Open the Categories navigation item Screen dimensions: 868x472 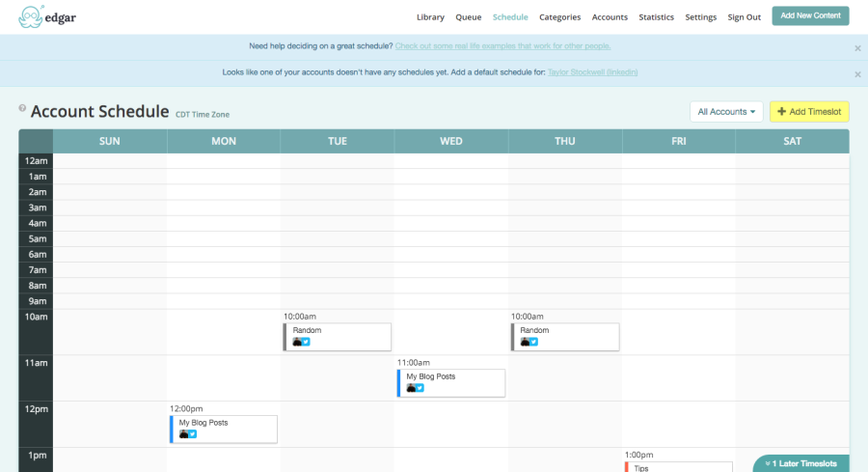coord(559,17)
